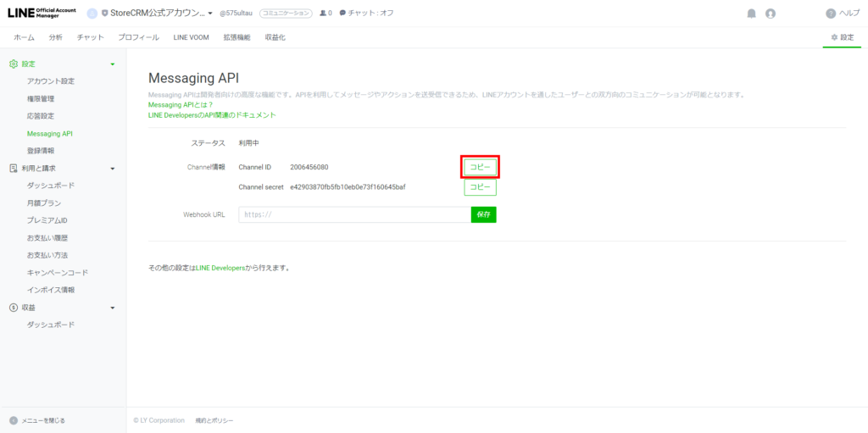Image resolution: width=868 pixels, height=433 pixels.
Task: Click the 収益 dollar section icon
Action: 14,308
